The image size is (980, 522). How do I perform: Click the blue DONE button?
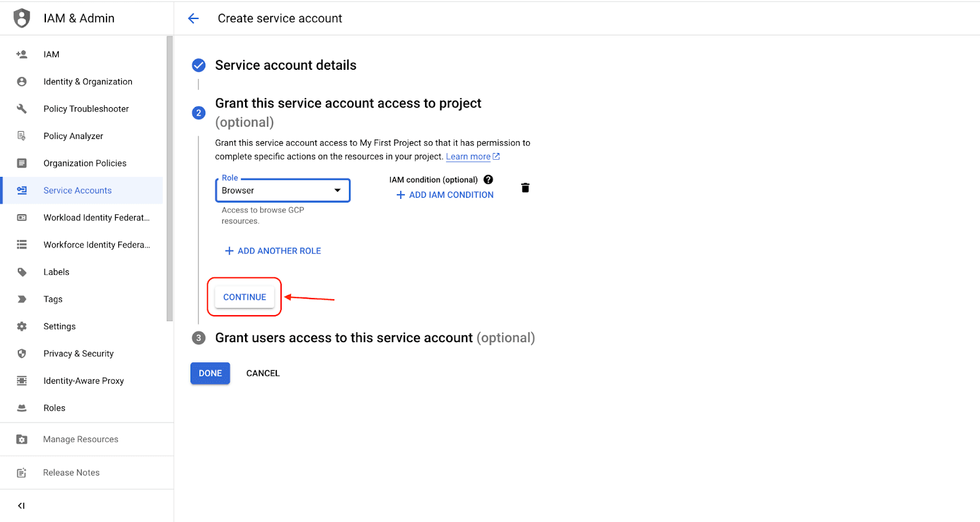pyautogui.click(x=210, y=373)
